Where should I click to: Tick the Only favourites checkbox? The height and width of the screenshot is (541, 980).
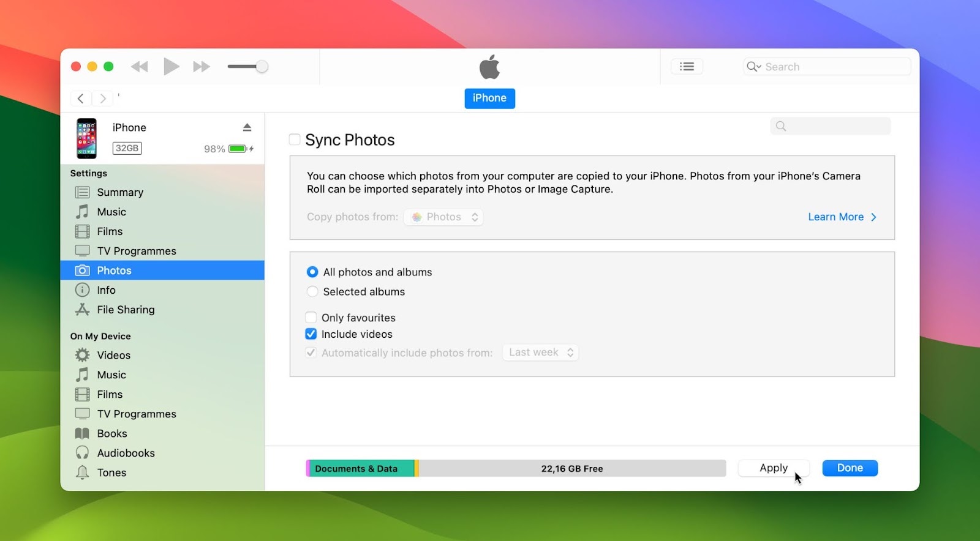click(x=311, y=318)
